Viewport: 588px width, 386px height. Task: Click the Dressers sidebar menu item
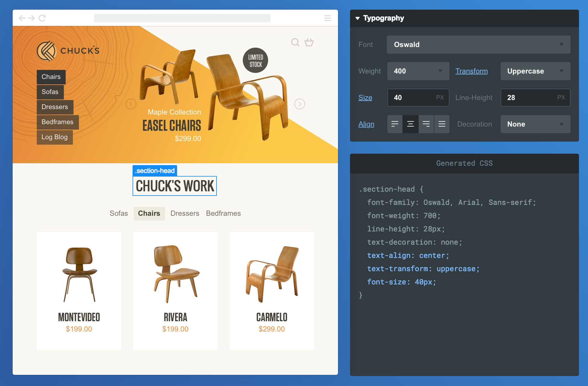(x=55, y=107)
